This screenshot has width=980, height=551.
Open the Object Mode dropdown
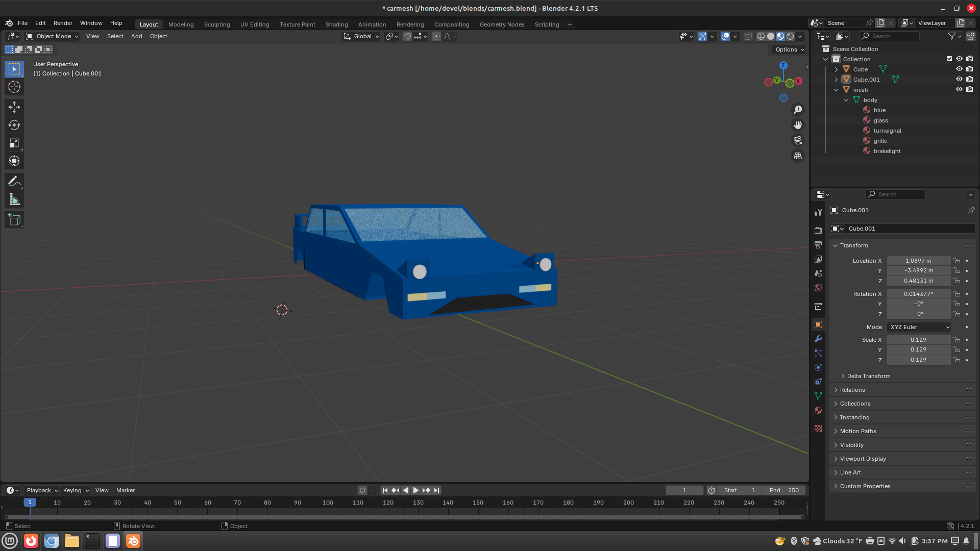pyautogui.click(x=53, y=36)
